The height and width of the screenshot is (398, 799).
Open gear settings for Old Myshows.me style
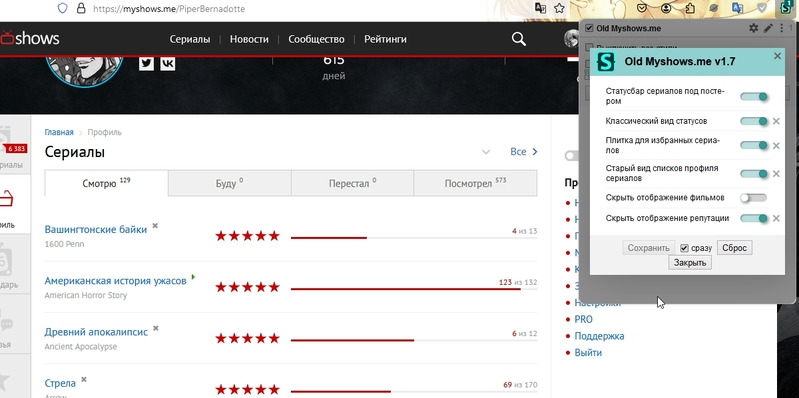click(753, 29)
